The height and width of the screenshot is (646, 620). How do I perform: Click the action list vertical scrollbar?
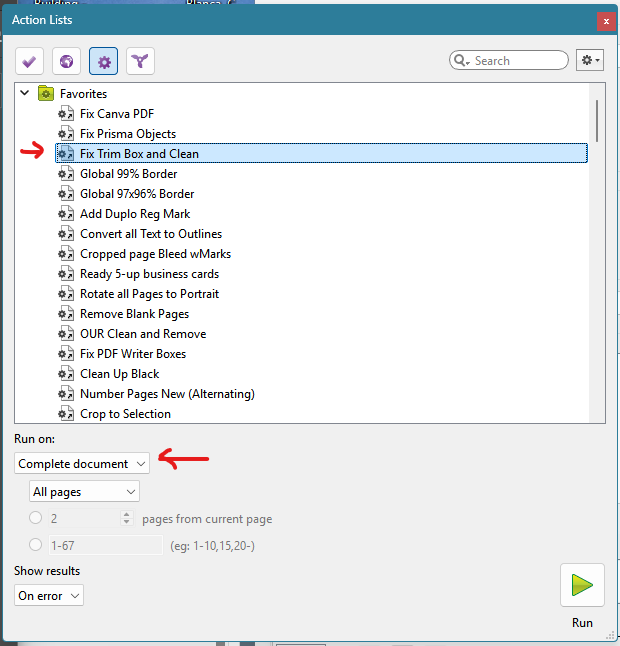point(597,120)
